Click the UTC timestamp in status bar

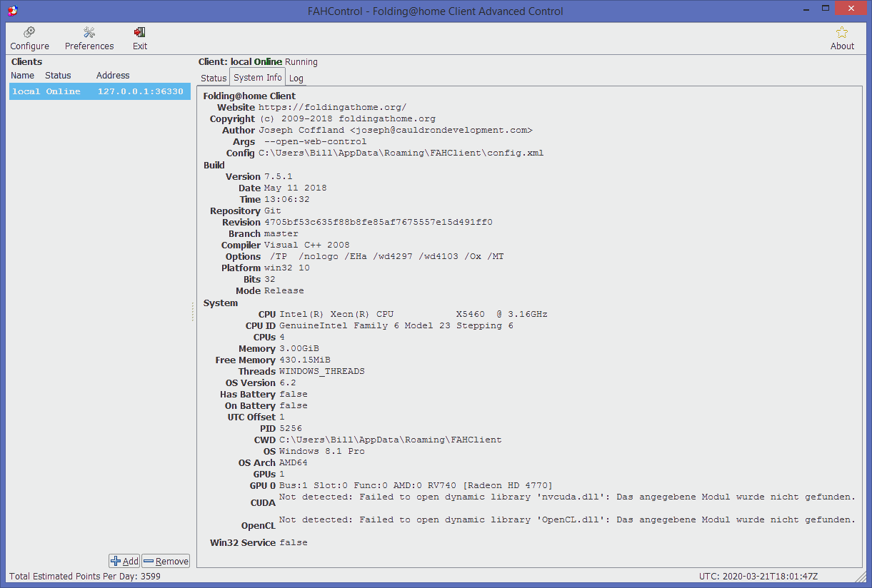[758, 576]
